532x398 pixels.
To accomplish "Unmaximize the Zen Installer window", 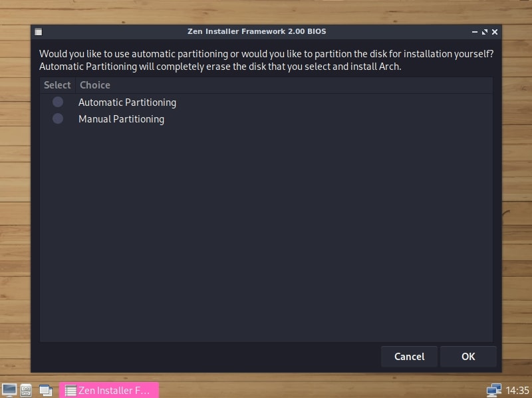I will pos(483,31).
